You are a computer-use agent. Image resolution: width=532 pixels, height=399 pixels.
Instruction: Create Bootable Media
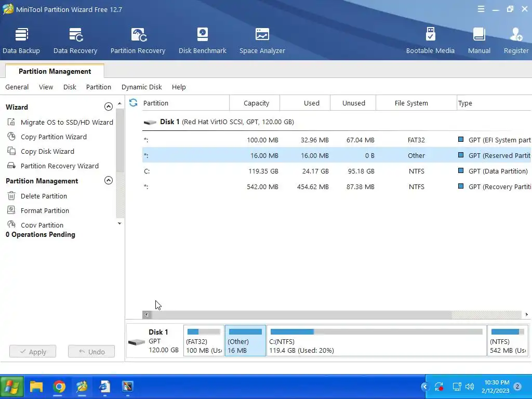coord(430,41)
